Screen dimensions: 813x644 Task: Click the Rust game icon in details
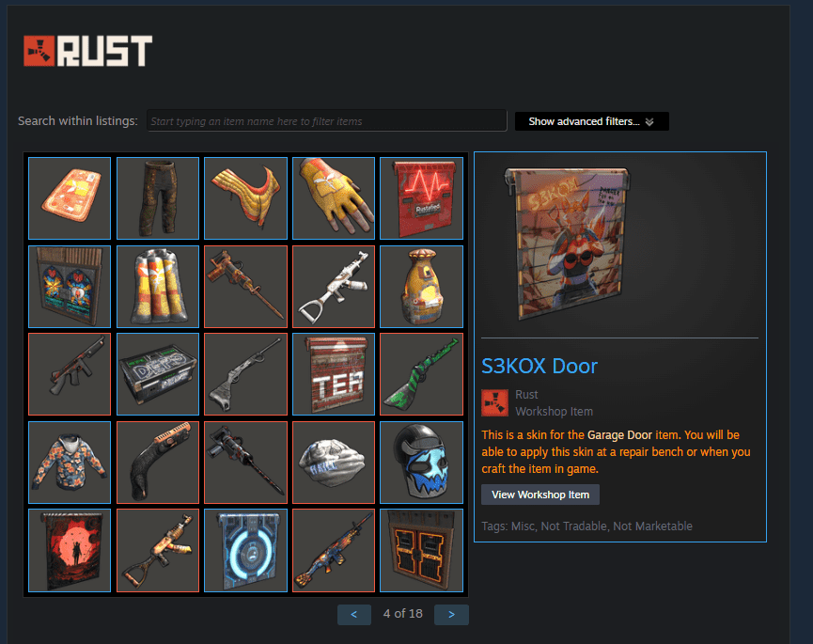pos(494,403)
